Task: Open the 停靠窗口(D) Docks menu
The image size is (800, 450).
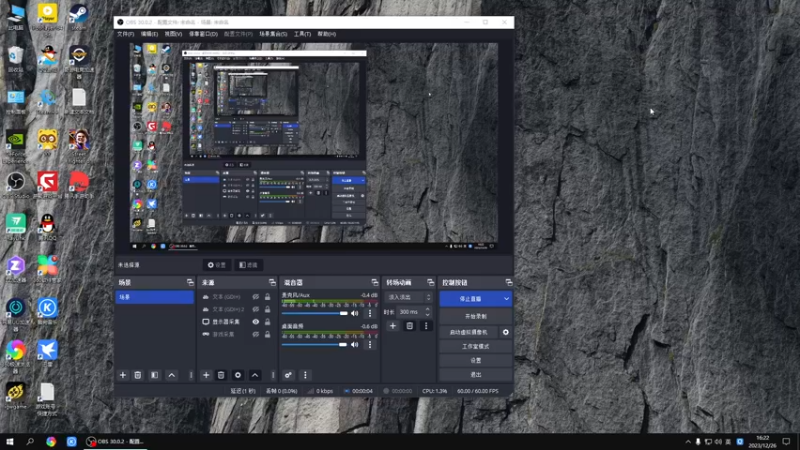Action: click(203, 34)
